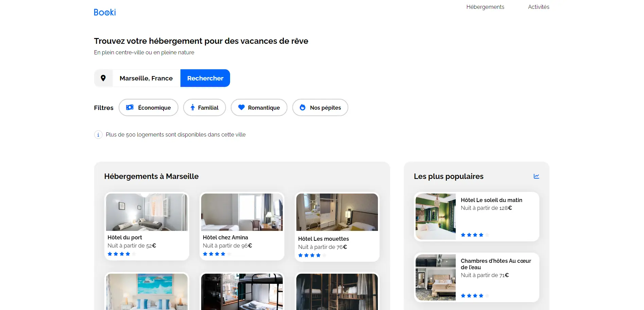Open the Hébergements menu item
The image size is (644, 310).
(485, 7)
